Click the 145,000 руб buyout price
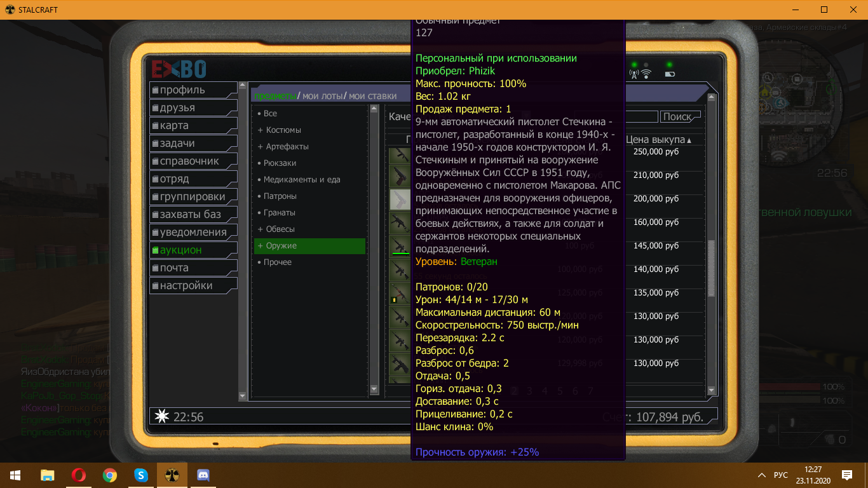Screen dimensions: 868x488 tap(656, 246)
